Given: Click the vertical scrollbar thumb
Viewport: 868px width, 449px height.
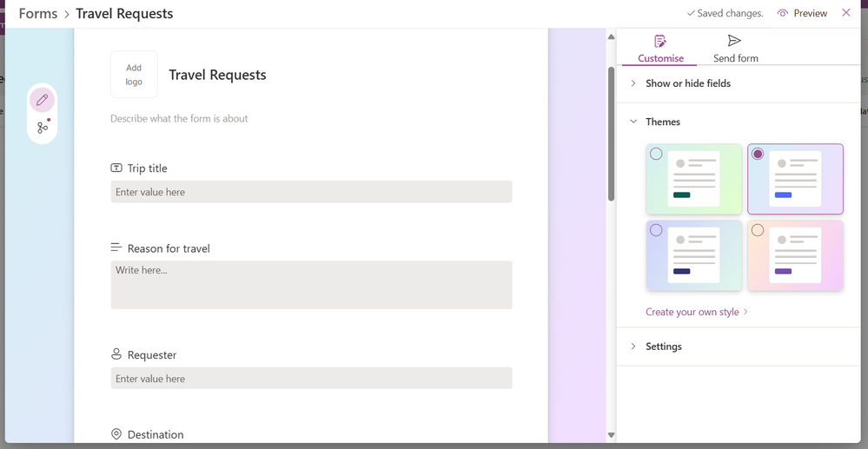Looking at the screenshot, I should 611,134.
